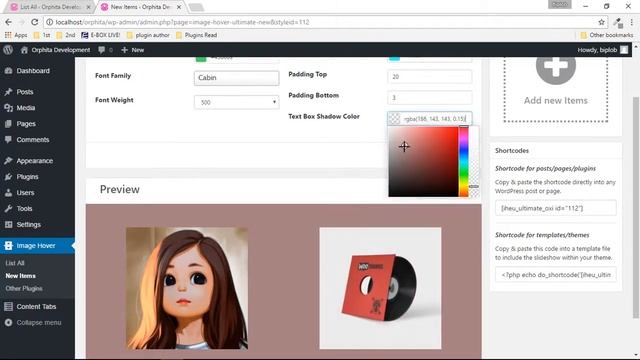
Task: Open the E-BOX LIVE! bookmark
Action: [100, 35]
